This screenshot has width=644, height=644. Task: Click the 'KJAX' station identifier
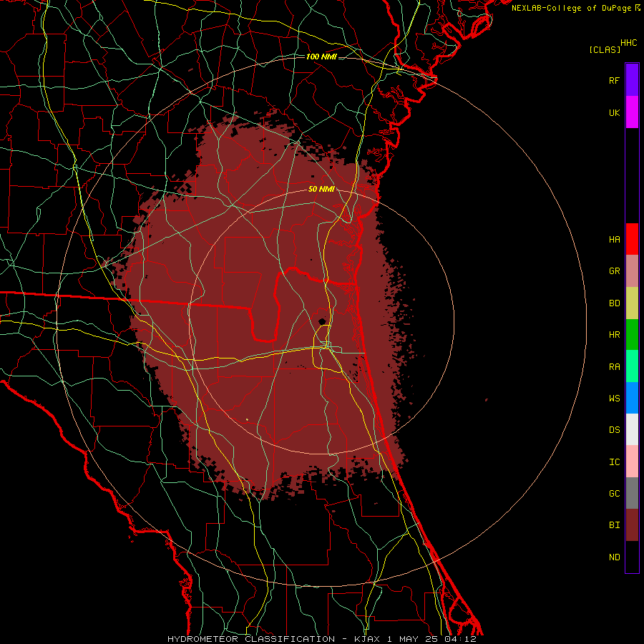click(x=368, y=639)
